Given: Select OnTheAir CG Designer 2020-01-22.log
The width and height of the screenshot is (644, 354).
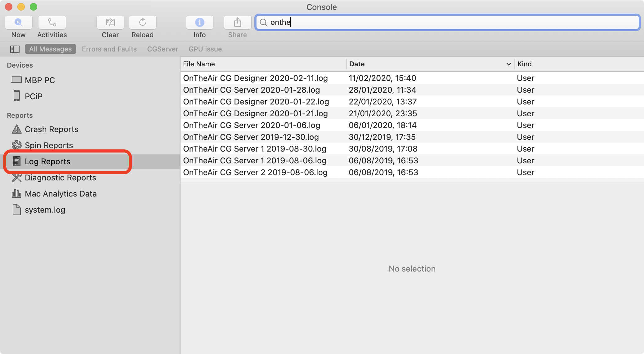Looking at the screenshot, I should [x=256, y=101].
